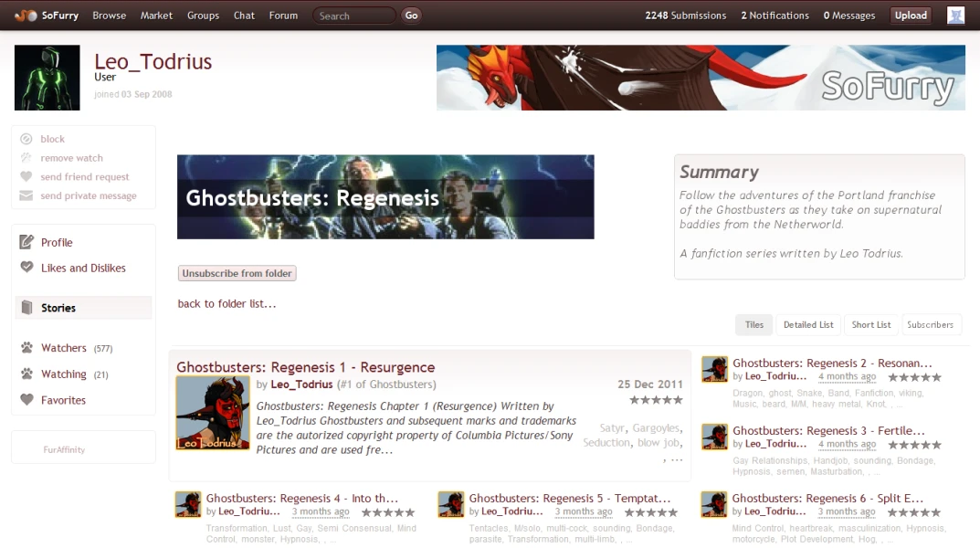
Task: Open the user avatar menu in the top-right corner
Action: click(x=955, y=16)
